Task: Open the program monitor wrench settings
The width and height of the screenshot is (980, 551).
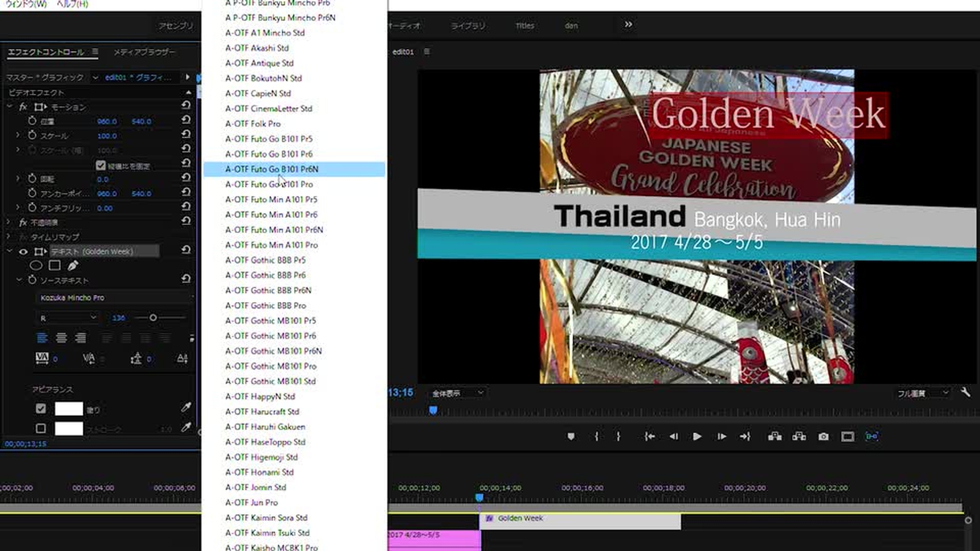Action: point(965,392)
